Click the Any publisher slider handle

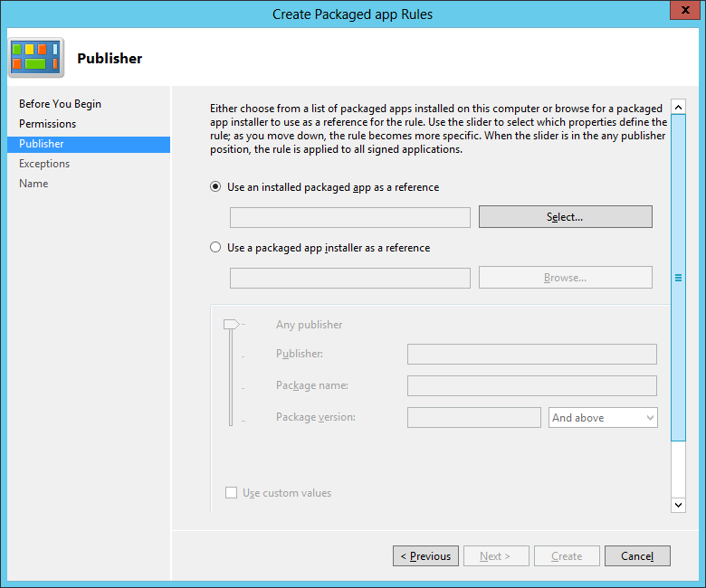(x=231, y=324)
